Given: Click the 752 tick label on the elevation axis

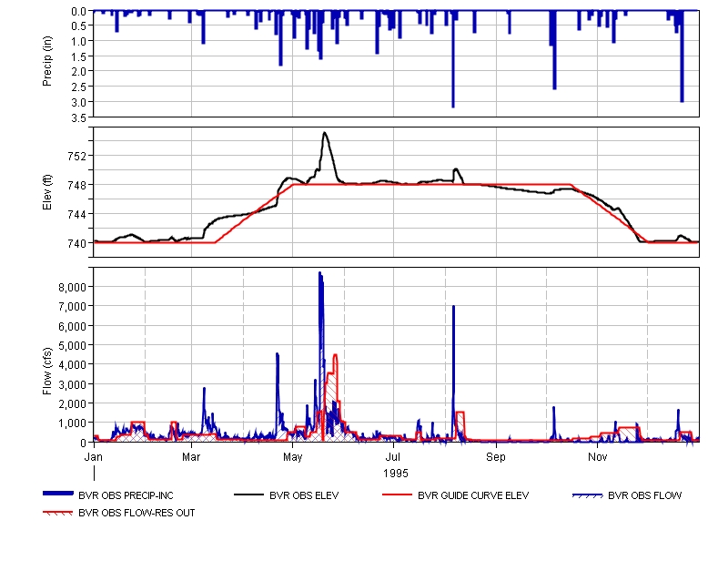Looking at the screenshot, I should 77,156.
